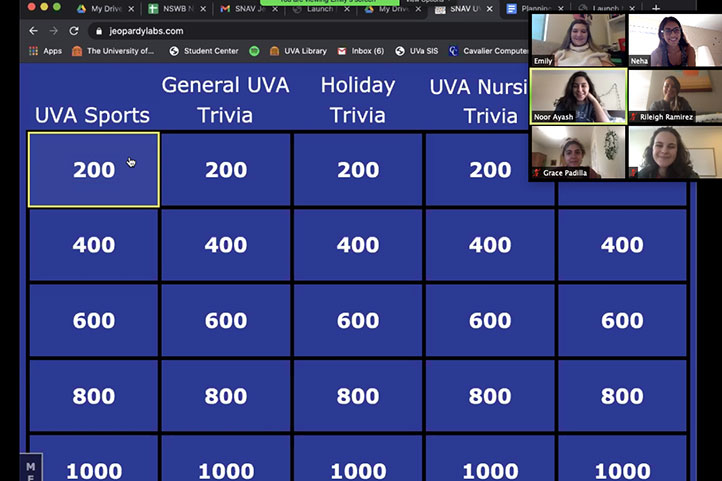Pick General UVA Trivia for 1000
722x481 pixels.
point(226,458)
